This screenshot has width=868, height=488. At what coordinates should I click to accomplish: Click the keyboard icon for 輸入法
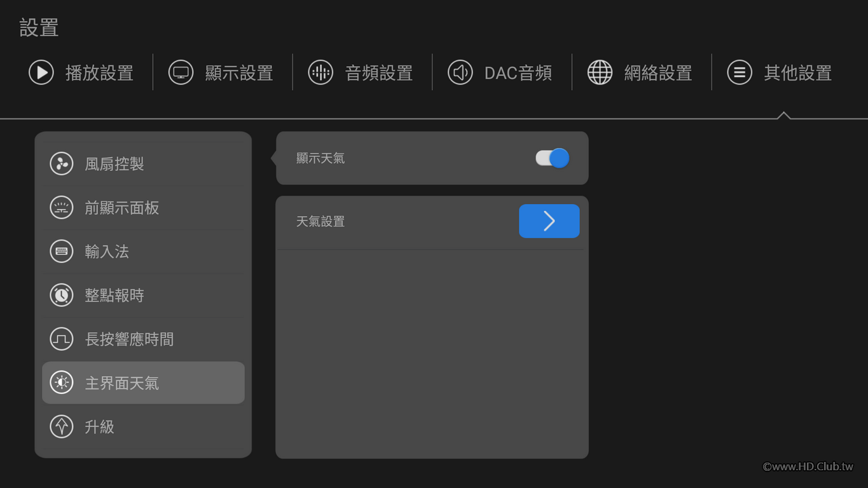62,252
